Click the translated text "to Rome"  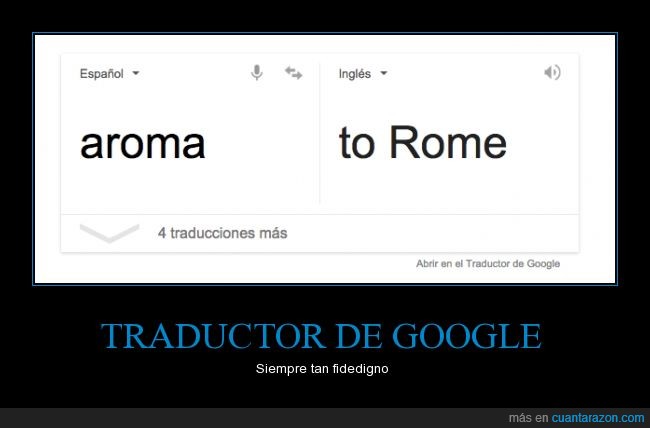[x=422, y=143]
